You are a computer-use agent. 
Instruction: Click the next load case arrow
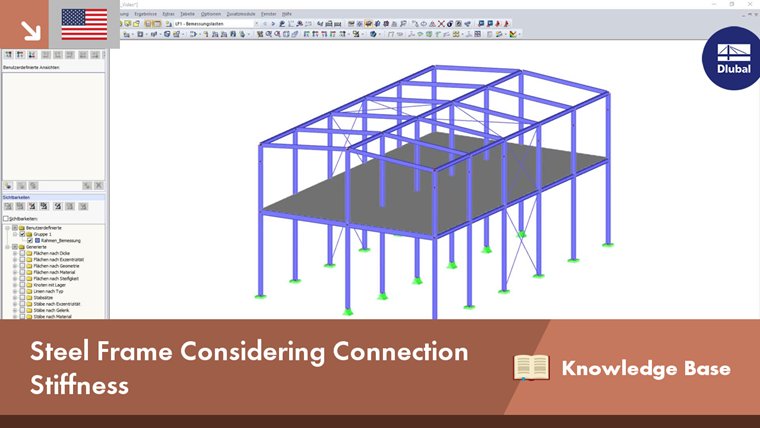click(273, 24)
